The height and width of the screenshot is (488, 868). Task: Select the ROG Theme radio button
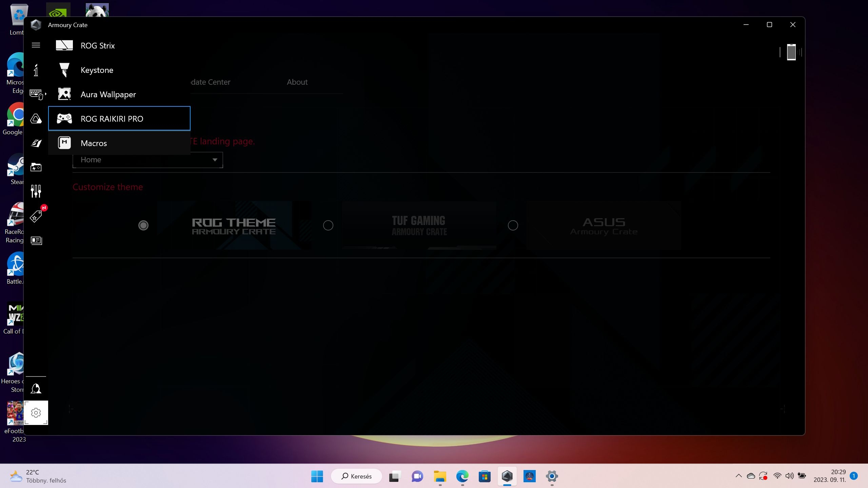pos(143,225)
